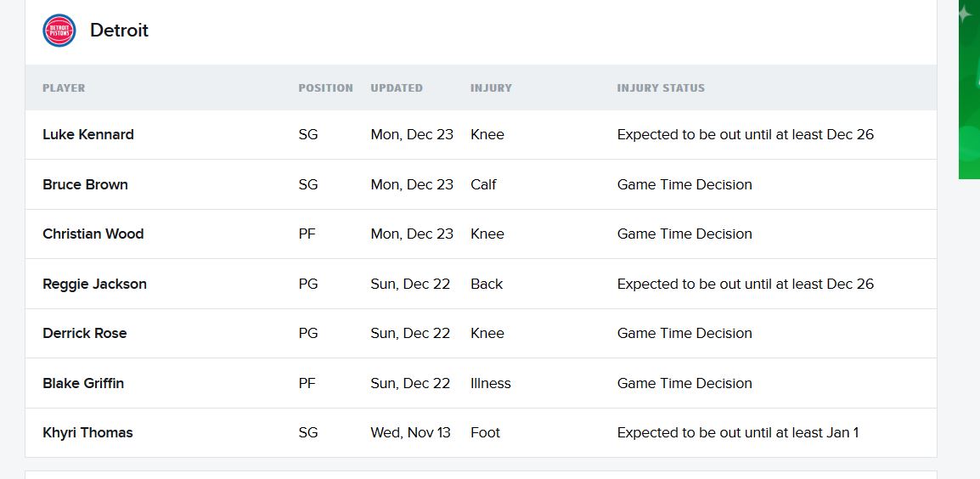Open Christian Wood's player profile
980x479 pixels.
click(x=93, y=234)
